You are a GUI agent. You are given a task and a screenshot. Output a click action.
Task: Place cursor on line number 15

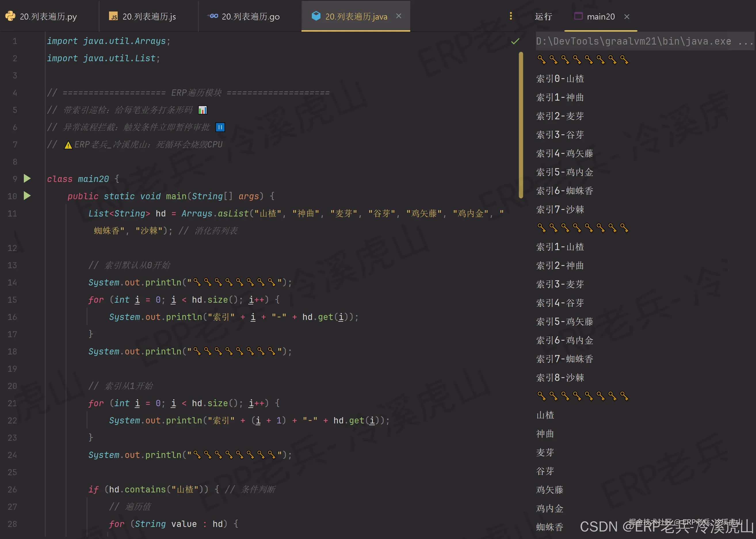click(x=12, y=300)
